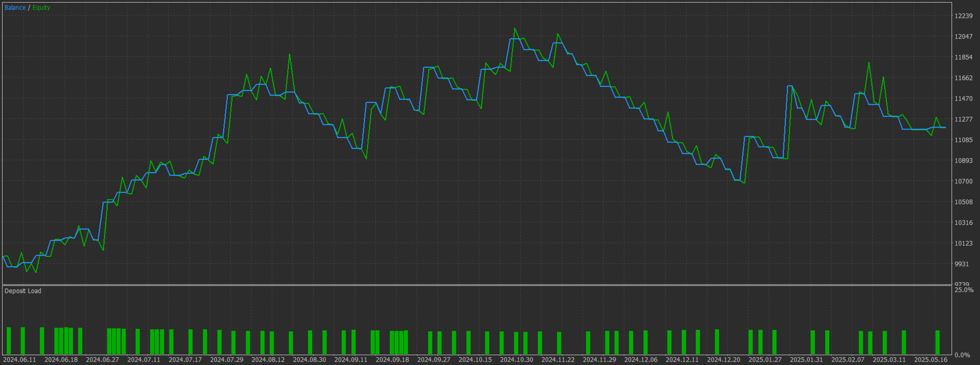980x365 pixels.
Task: Click the 11662 price axis value
Action: (x=963, y=78)
